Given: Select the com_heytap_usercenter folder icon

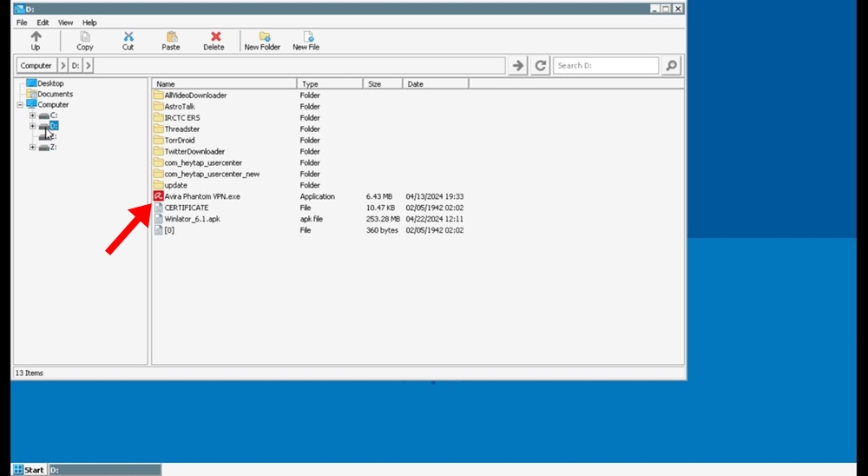Looking at the screenshot, I should click(x=158, y=163).
